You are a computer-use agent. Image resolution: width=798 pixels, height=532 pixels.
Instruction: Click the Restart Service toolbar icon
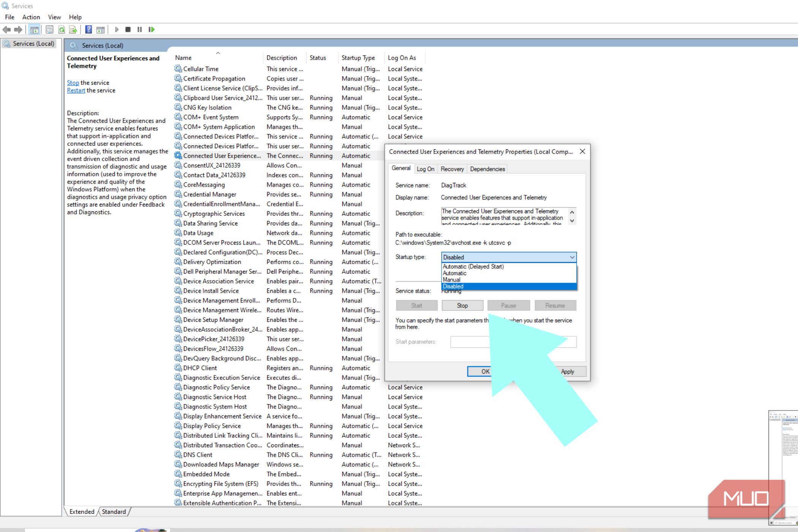[151, 30]
